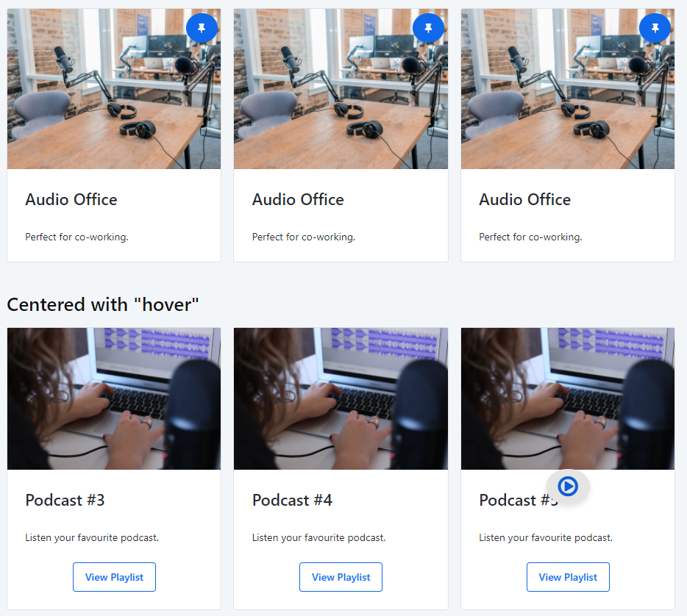Open View Playlist on the Podcast #4 card
687x616 pixels.
(x=341, y=577)
